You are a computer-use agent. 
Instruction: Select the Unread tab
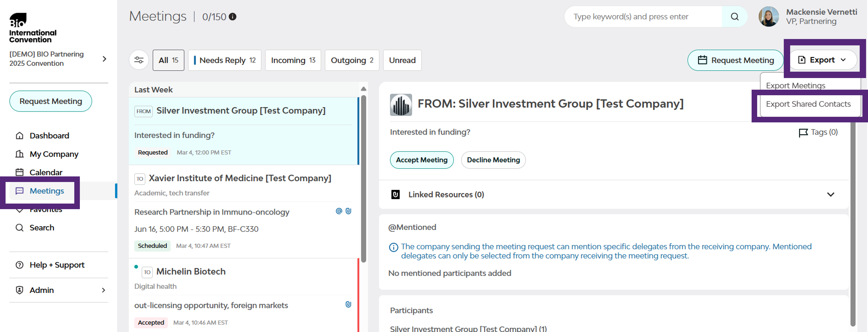402,60
